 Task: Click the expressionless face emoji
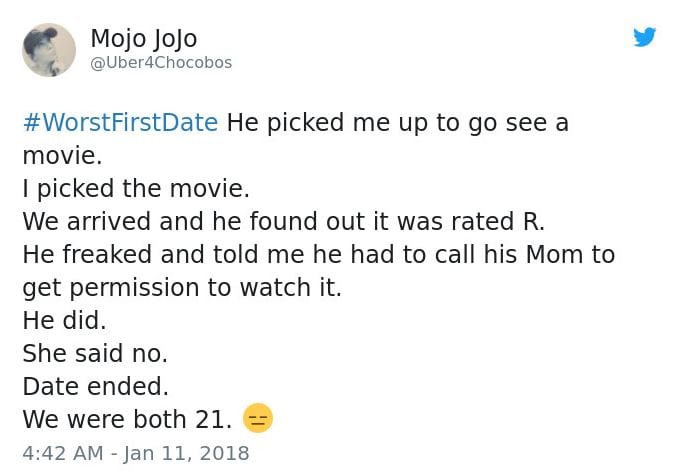pyautogui.click(x=258, y=418)
